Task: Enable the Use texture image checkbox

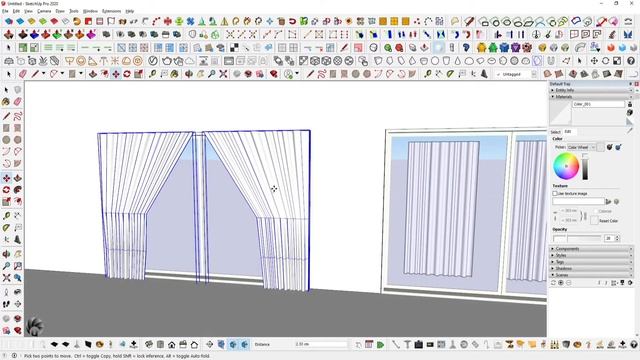Action: (555, 193)
